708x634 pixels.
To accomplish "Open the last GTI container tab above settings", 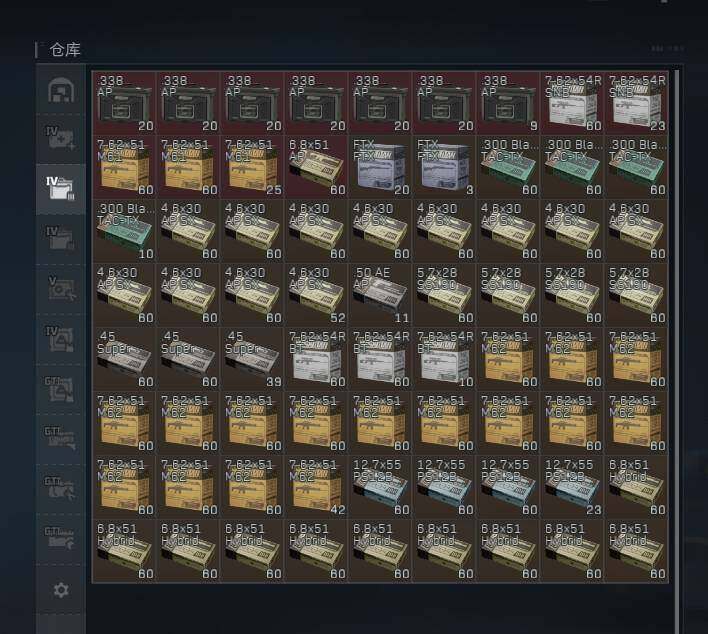I will click(x=60, y=536).
